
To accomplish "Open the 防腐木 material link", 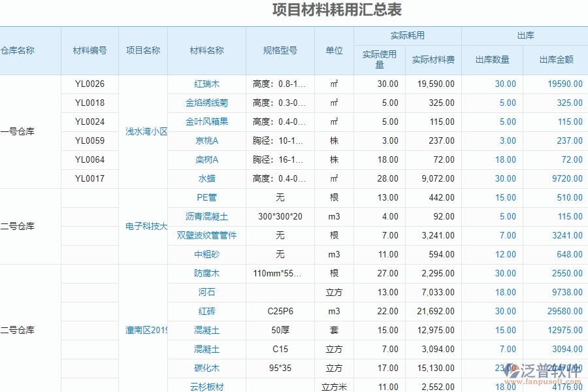I will pyautogui.click(x=206, y=273).
